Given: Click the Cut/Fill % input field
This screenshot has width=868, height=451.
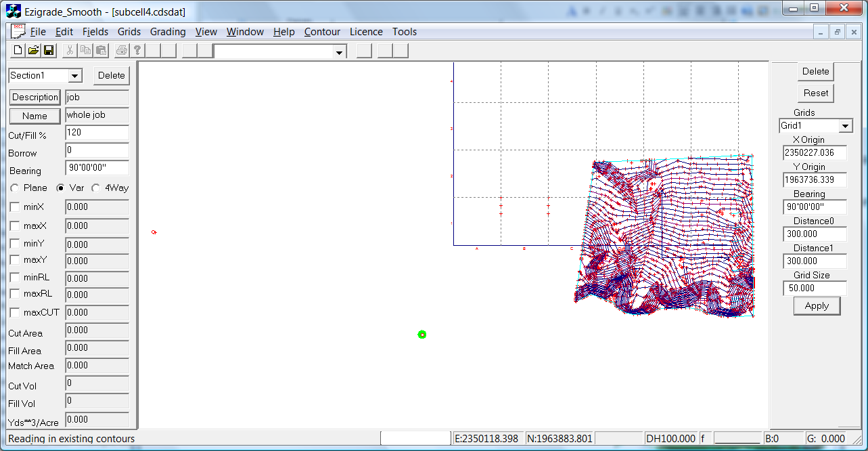Looking at the screenshot, I should tap(97, 133).
